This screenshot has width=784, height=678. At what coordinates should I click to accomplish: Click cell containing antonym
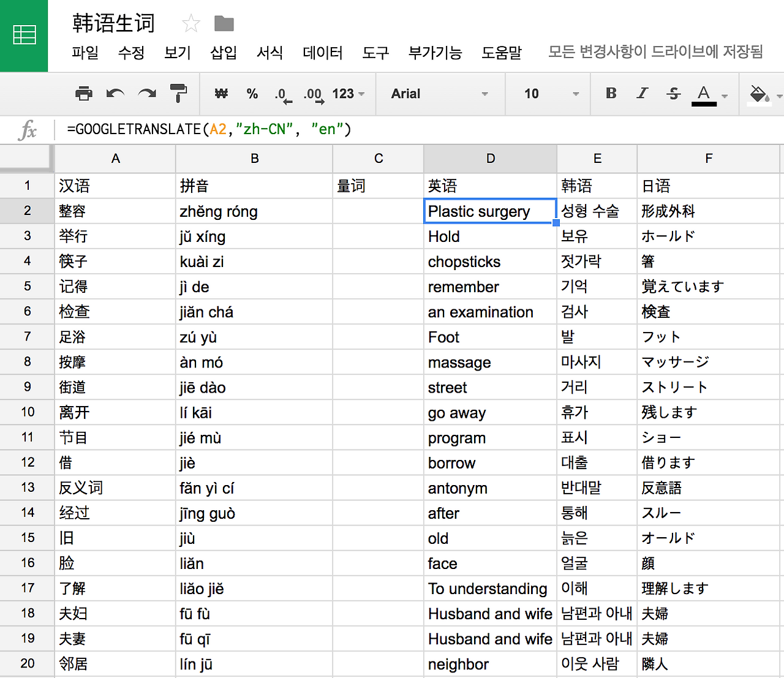[490, 488]
